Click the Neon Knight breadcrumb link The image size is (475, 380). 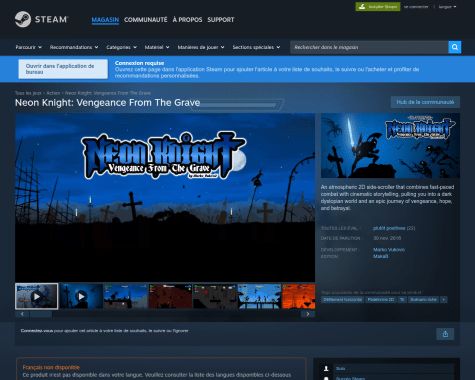click(x=108, y=93)
